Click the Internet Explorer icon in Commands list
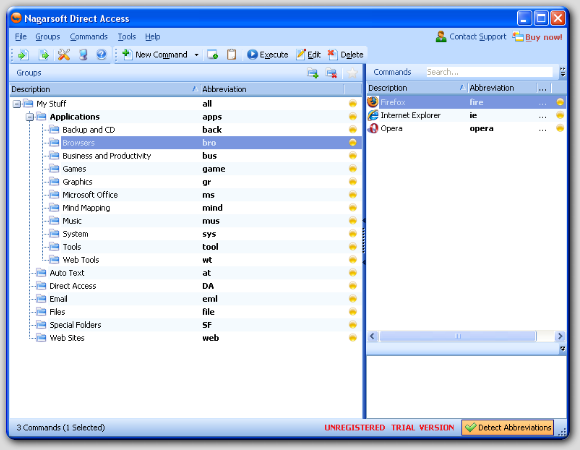580x450 pixels. (373, 115)
